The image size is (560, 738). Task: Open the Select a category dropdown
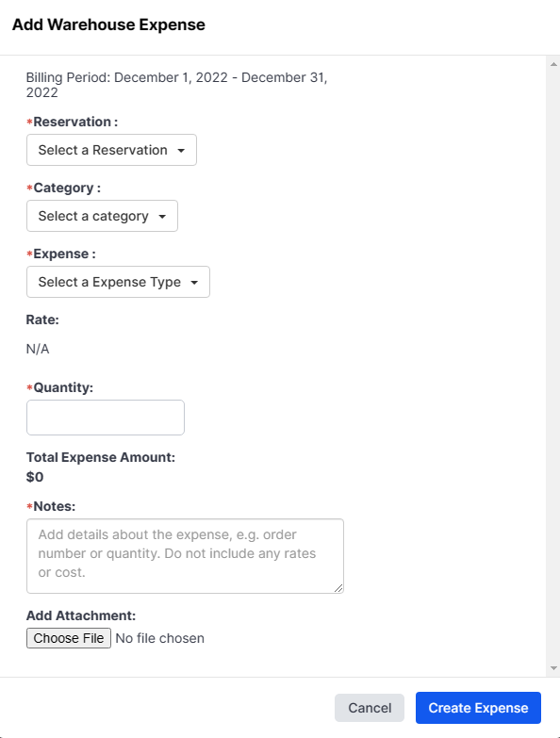[x=102, y=216]
